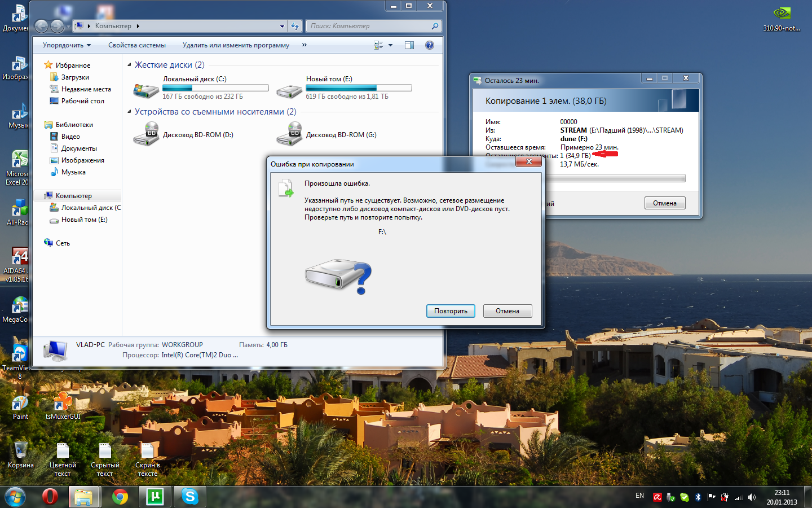Viewport: 812px width, 508px height.
Task: Select BD-ROM drive (G:)
Action: point(327,134)
